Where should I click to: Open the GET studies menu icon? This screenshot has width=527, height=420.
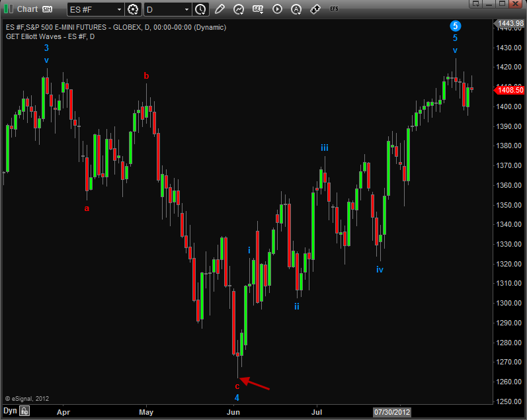tap(258, 9)
